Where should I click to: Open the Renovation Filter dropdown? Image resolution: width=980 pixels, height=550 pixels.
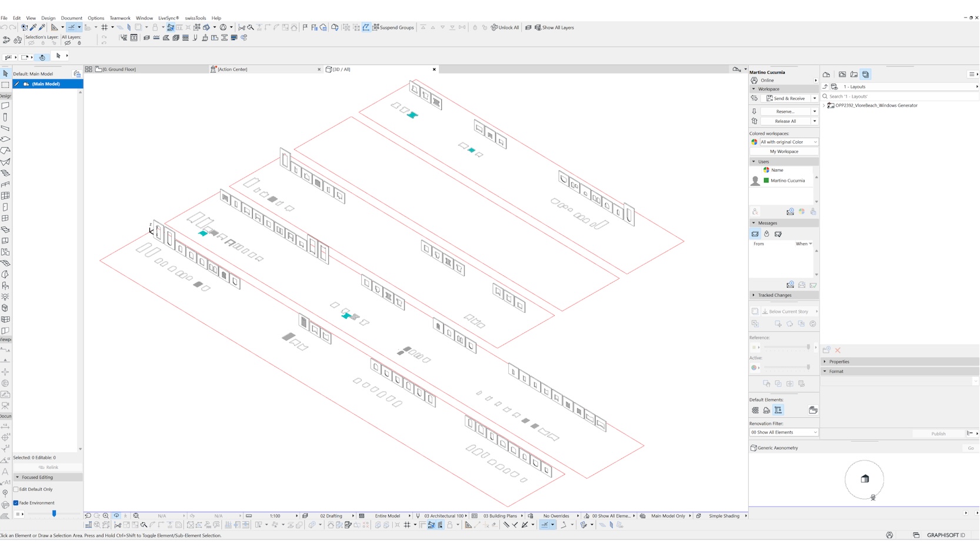point(784,432)
